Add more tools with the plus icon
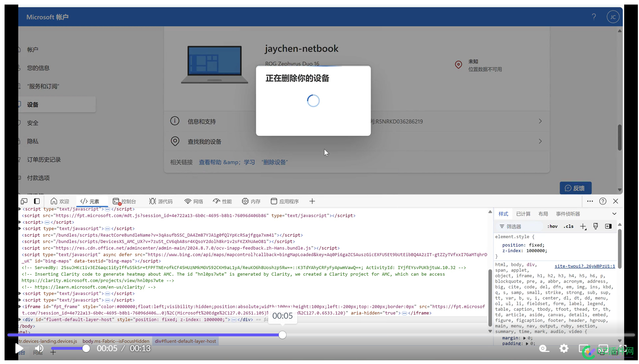 point(312,201)
